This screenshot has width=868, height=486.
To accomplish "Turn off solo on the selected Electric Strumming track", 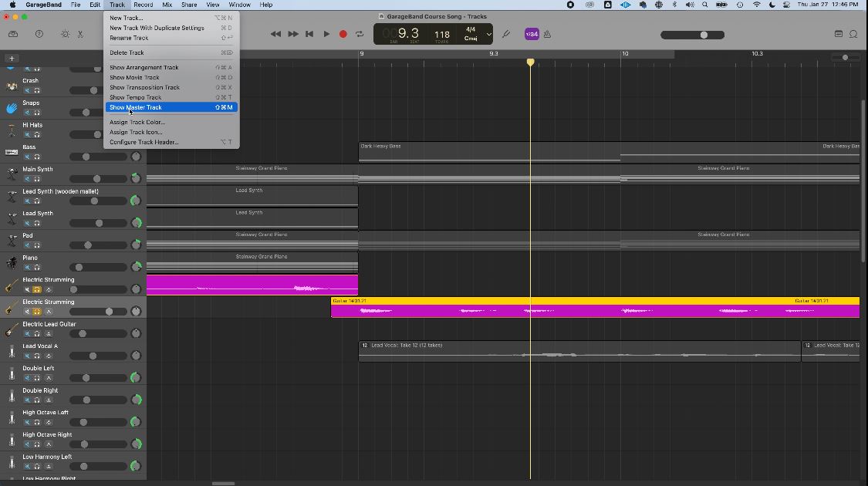I will pos(36,312).
